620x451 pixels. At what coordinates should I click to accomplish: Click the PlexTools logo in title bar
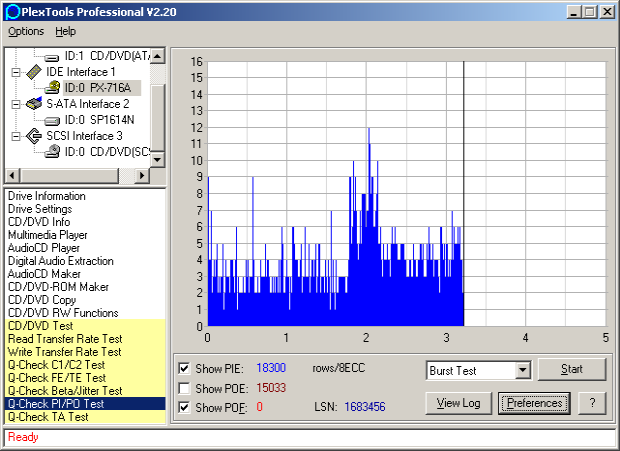click(12, 12)
